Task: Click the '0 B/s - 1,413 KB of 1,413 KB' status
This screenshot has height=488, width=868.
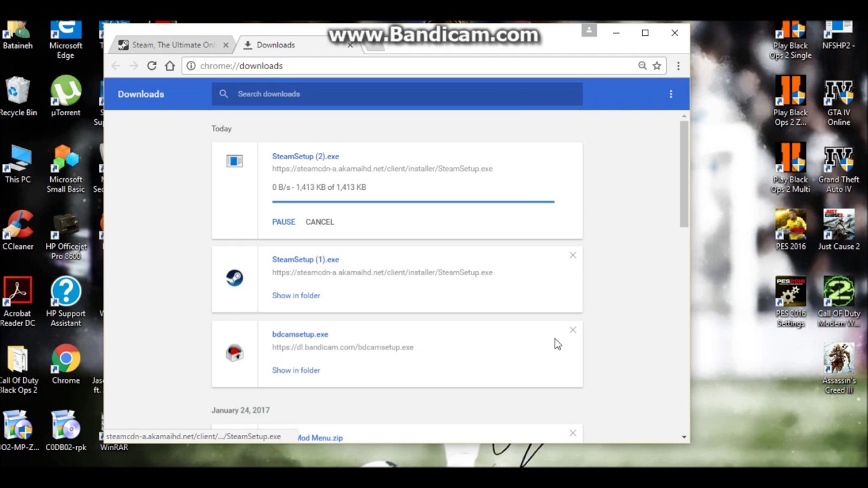Action: (x=319, y=187)
